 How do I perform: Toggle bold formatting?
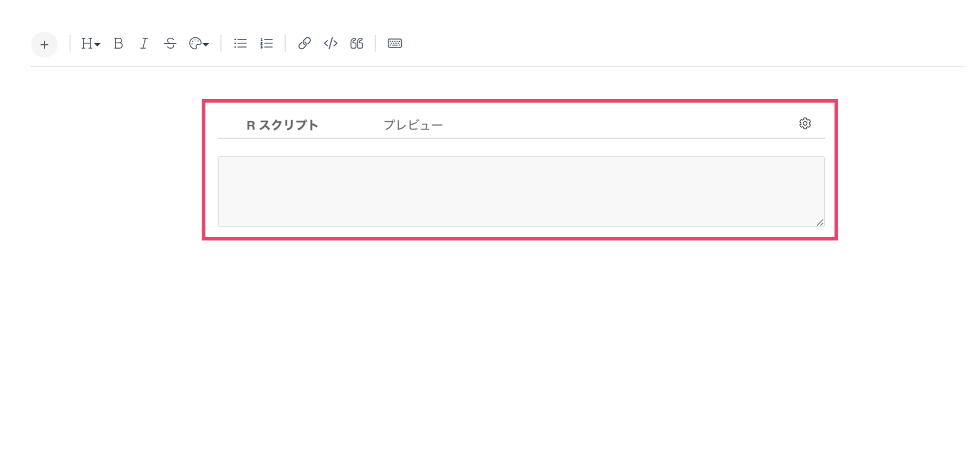point(119,43)
